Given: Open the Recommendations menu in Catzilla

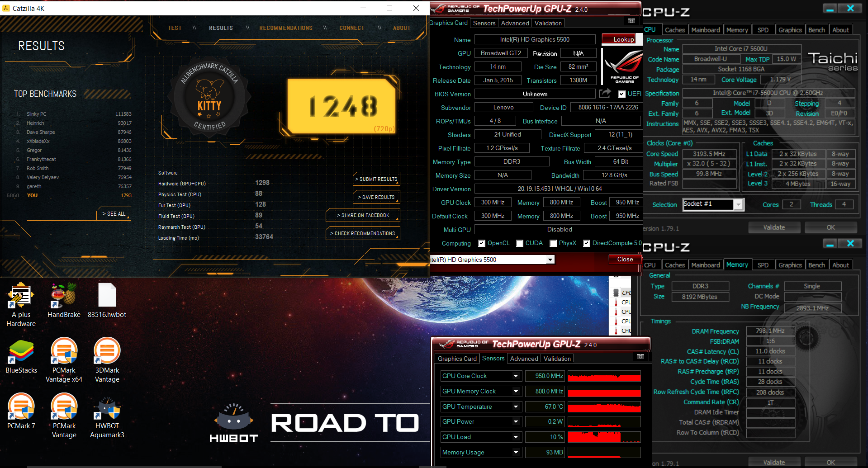Looking at the screenshot, I should (286, 28).
